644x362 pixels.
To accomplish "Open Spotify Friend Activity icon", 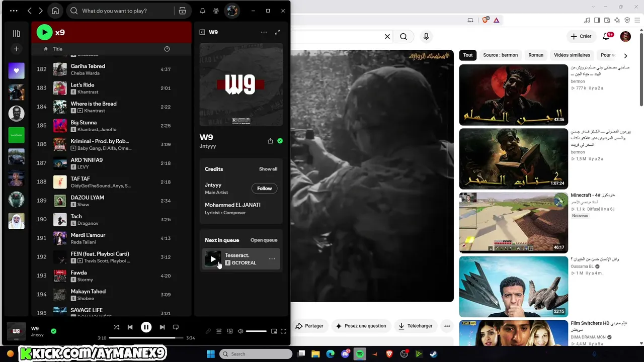I will tap(216, 11).
